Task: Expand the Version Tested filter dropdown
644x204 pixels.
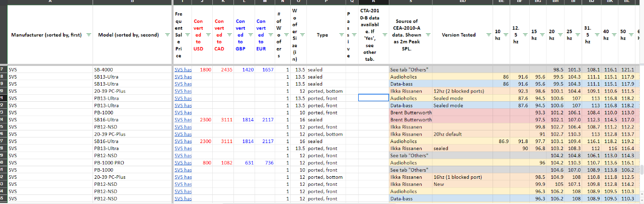Action: tap(488, 35)
